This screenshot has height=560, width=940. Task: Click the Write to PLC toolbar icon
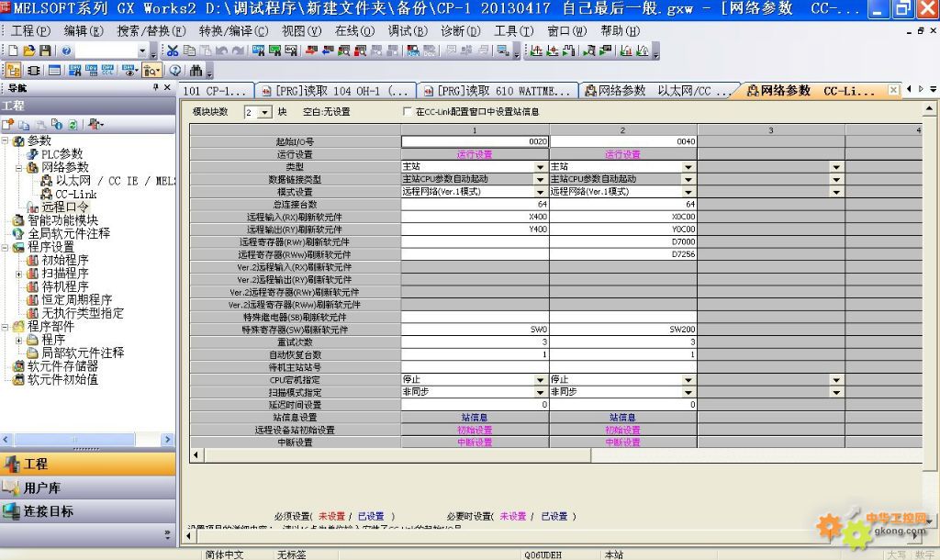310,51
